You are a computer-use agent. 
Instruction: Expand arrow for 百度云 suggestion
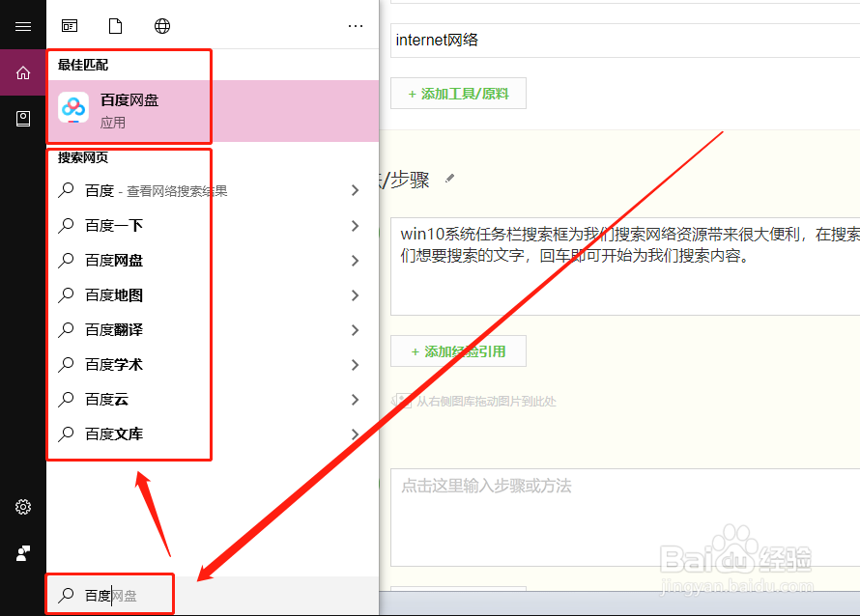(x=356, y=400)
